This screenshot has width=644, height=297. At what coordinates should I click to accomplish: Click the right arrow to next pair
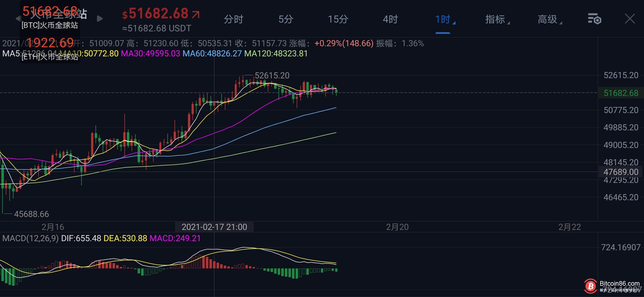tap(100, 19)
